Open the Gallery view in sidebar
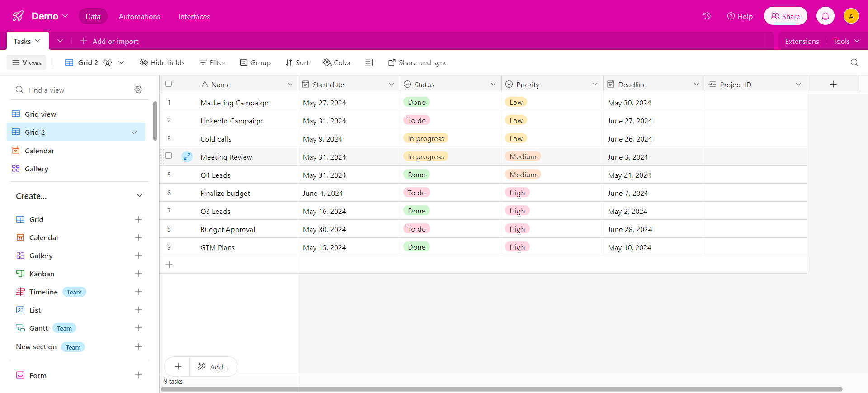The width and height of the screenshot is (868, 393). 76,169
